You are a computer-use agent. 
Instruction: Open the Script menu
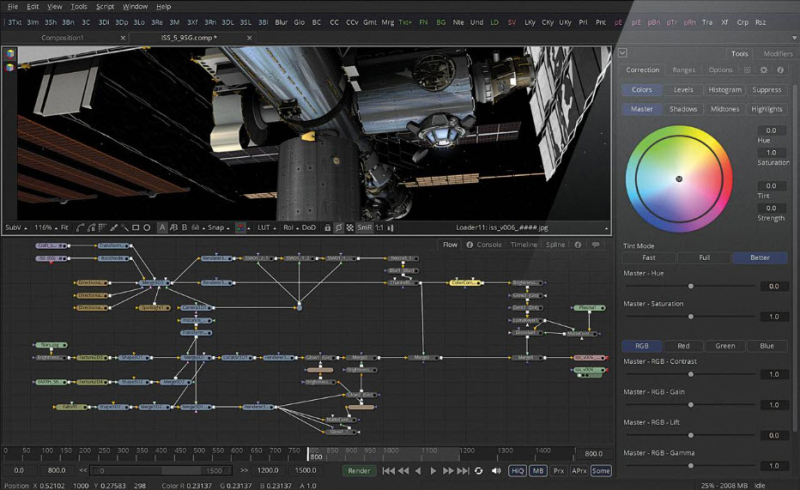click(x=105, y=6)
